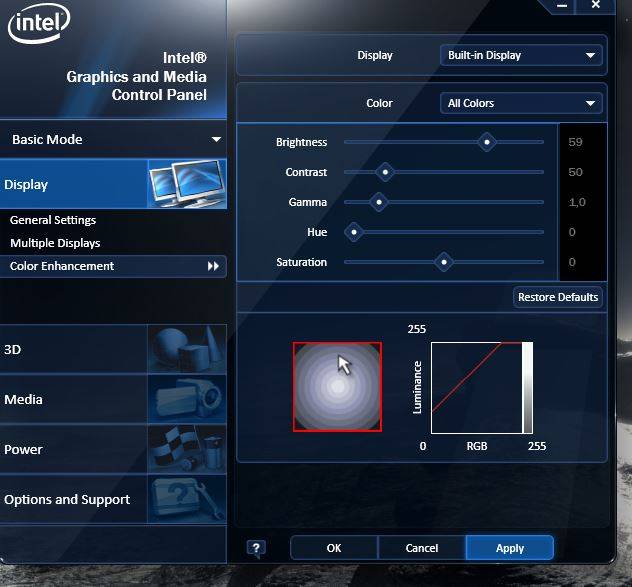
Task: Open the 3D shapes icon
Action: click(x=187, y=349)
